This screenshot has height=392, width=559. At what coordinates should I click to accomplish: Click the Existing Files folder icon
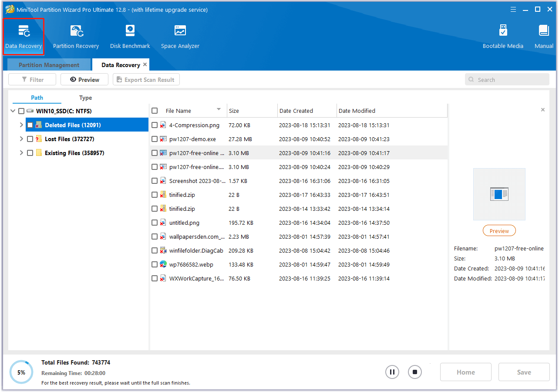pos(39,153)
